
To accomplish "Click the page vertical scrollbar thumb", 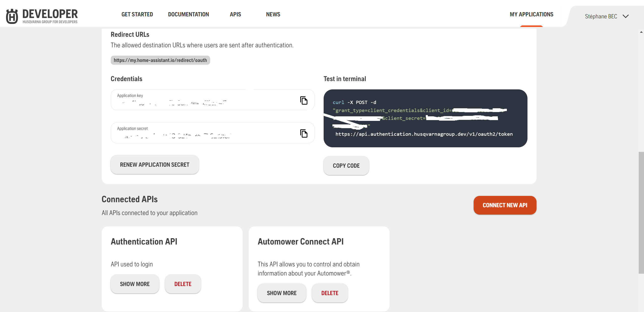I will pos(641,213).
